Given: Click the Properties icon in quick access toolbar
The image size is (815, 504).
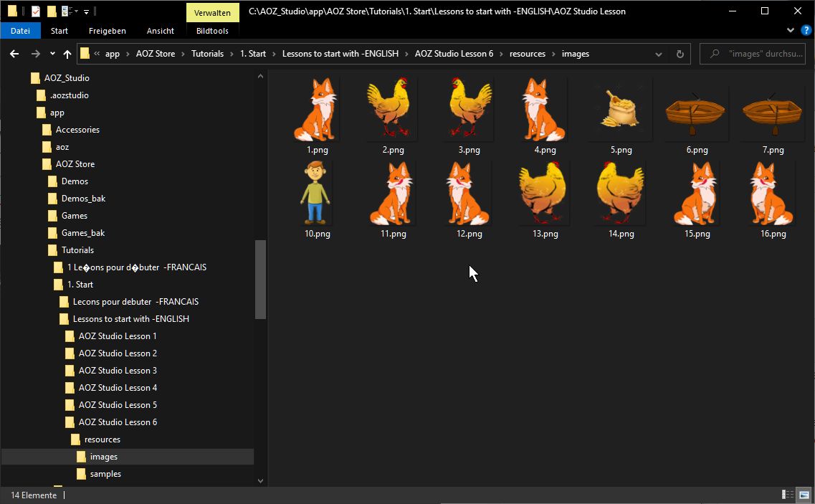Looking at the screenshot, I should 35,11.
